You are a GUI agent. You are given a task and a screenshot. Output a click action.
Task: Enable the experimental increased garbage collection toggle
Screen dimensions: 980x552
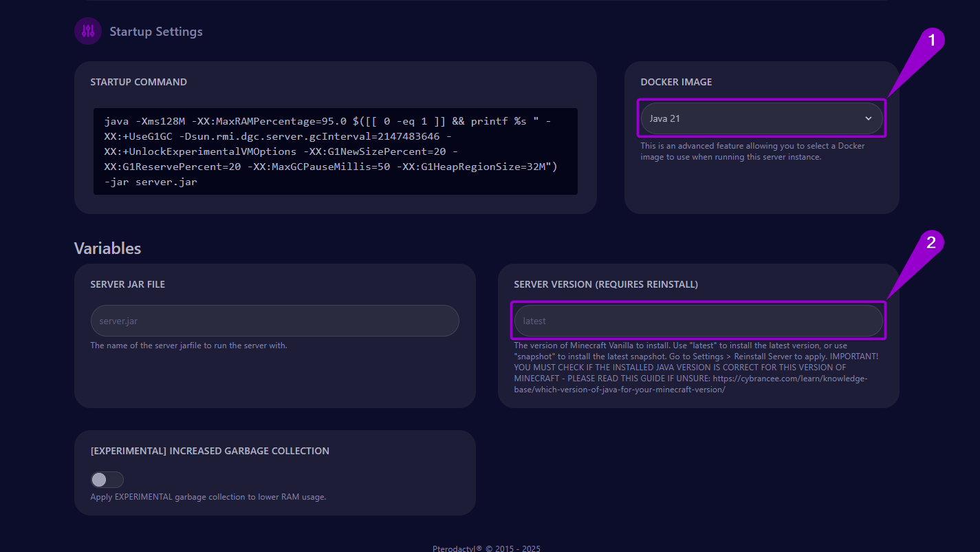107,479
